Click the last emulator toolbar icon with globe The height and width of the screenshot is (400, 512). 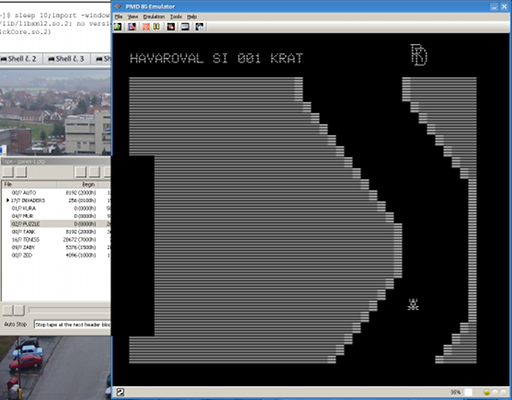coord(199,27)
